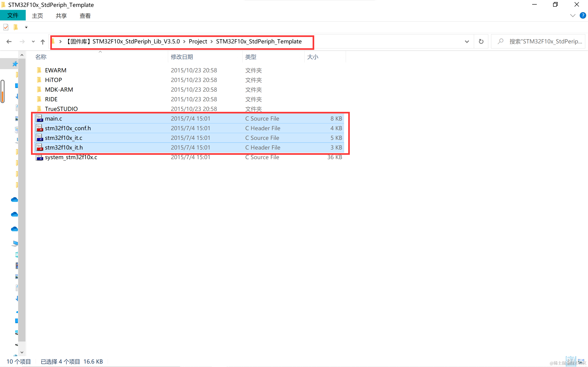588x367 pixels.
Task: Click the New Folder quick-access icon
Action: 16,27
